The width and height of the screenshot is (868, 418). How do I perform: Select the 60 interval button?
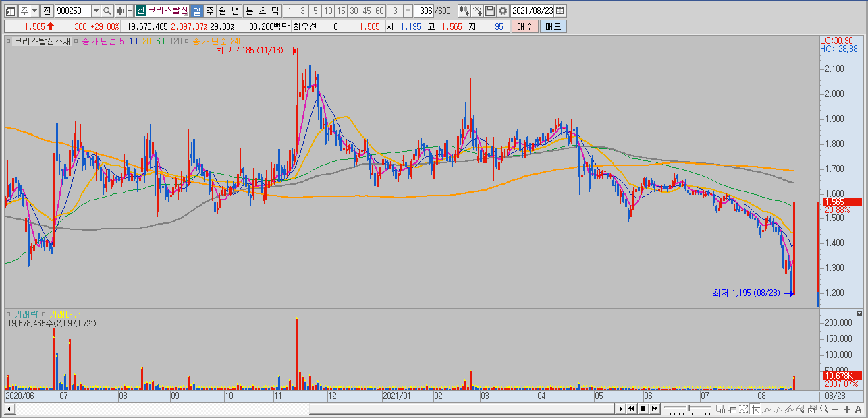[x=381, y=11]
